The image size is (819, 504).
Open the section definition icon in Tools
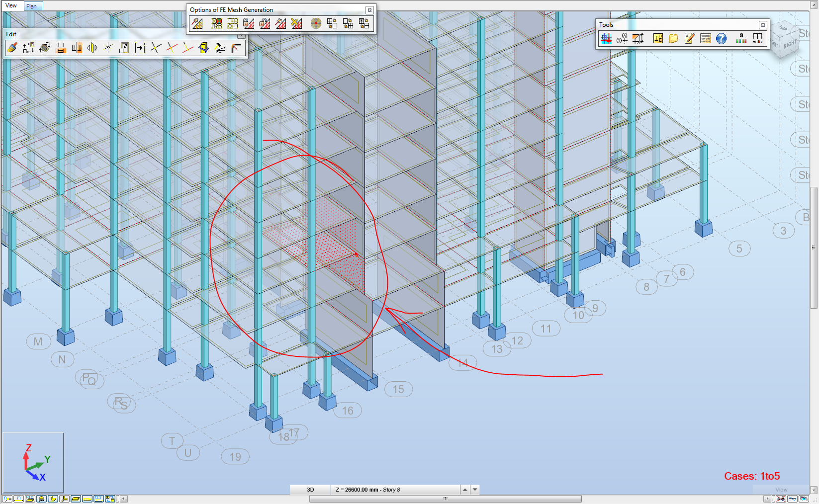[657, 38]
